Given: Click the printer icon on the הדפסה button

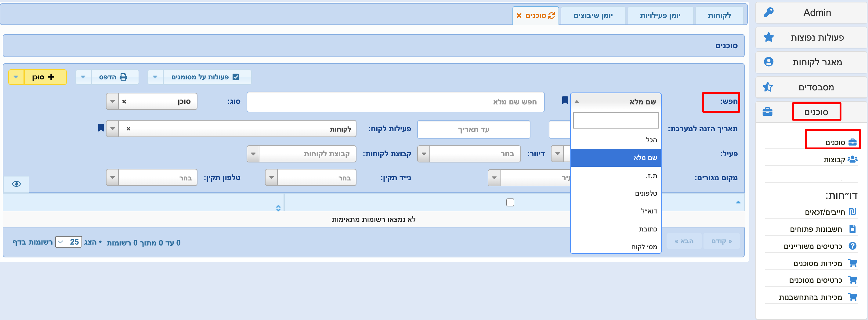Looking at the screenshot, I should (123, 77).
